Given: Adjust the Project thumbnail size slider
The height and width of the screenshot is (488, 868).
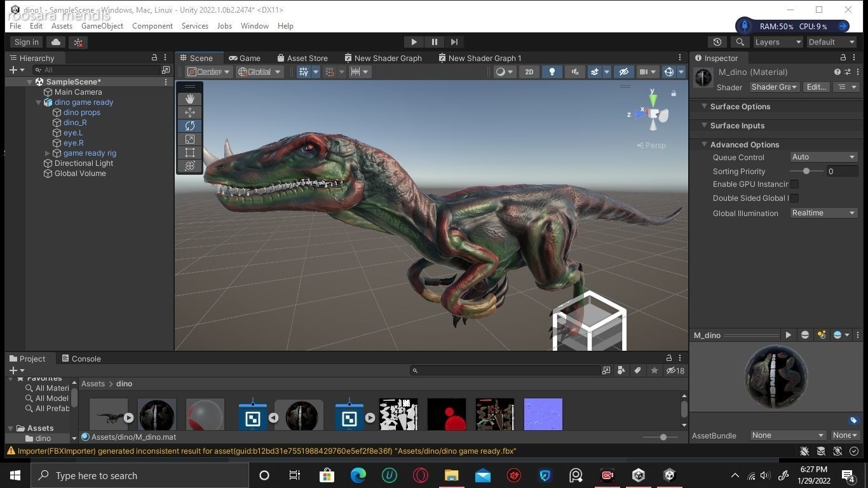Looking at the screenshot, I should (x=663, y=437).
